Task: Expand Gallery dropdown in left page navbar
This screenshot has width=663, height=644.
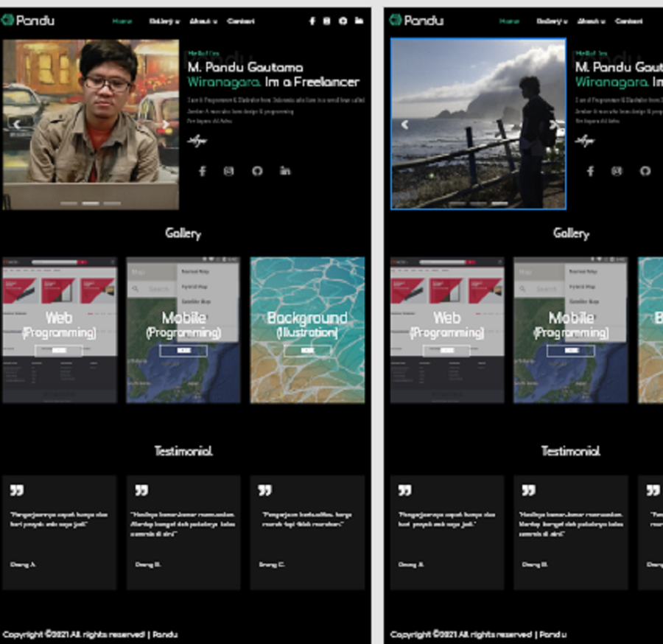Action: click(164, 21)
